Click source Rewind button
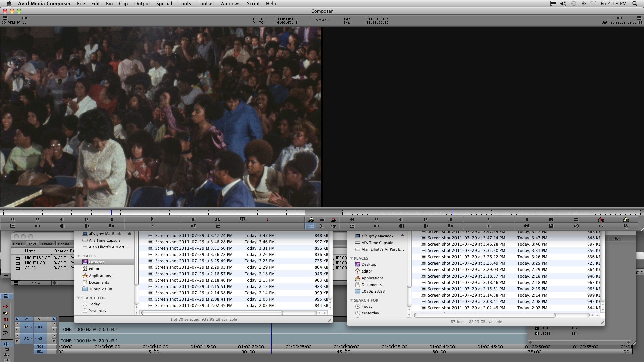Screen dimensions: 644x362 click(x=13, y=219)
